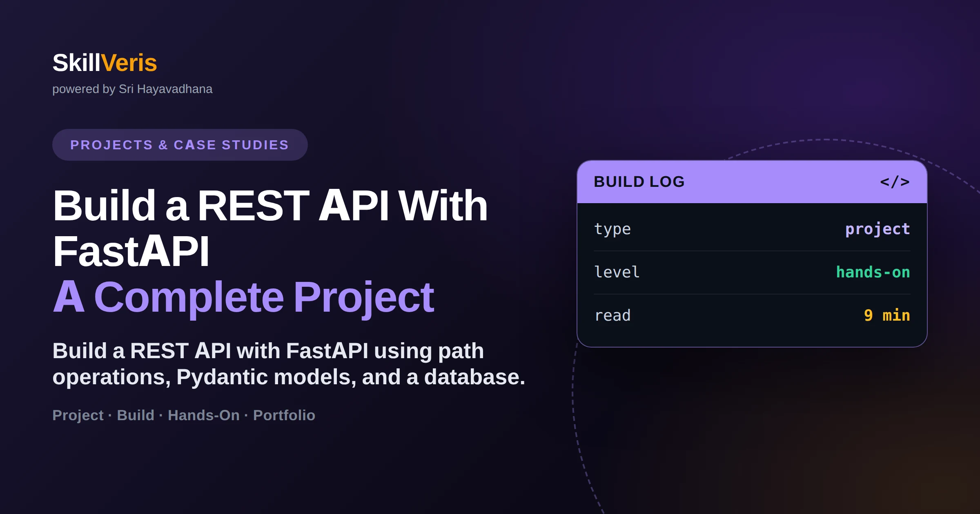Click the 'type' row label
This screenshot has height=514, width=980.
click(x=612, y=229)
